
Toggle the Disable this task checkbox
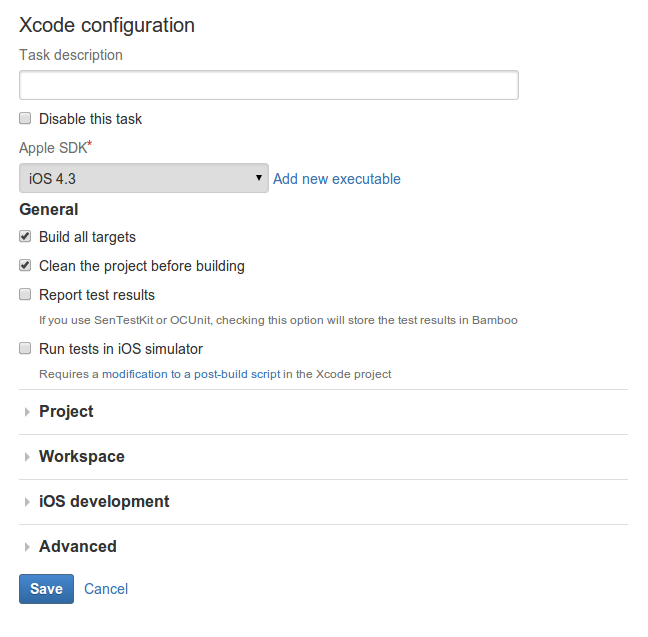click(x=25, y=118)
